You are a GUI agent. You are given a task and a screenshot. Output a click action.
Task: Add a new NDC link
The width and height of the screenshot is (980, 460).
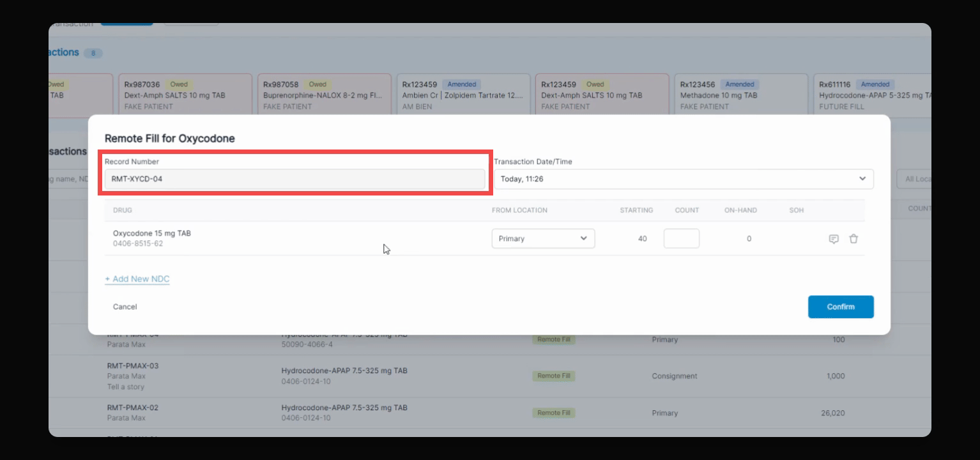pyautogui.click(x=137, y=279)
